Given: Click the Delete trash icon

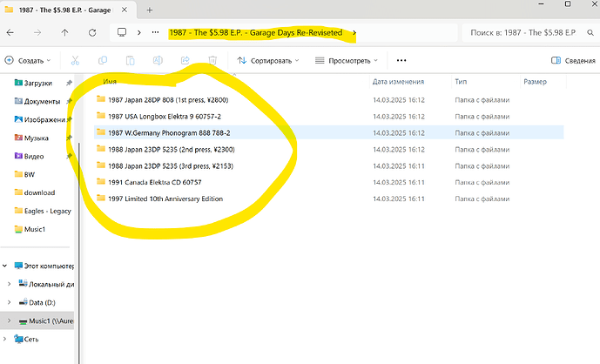Looking at the screenshot, I should click(x=212, y=60).
